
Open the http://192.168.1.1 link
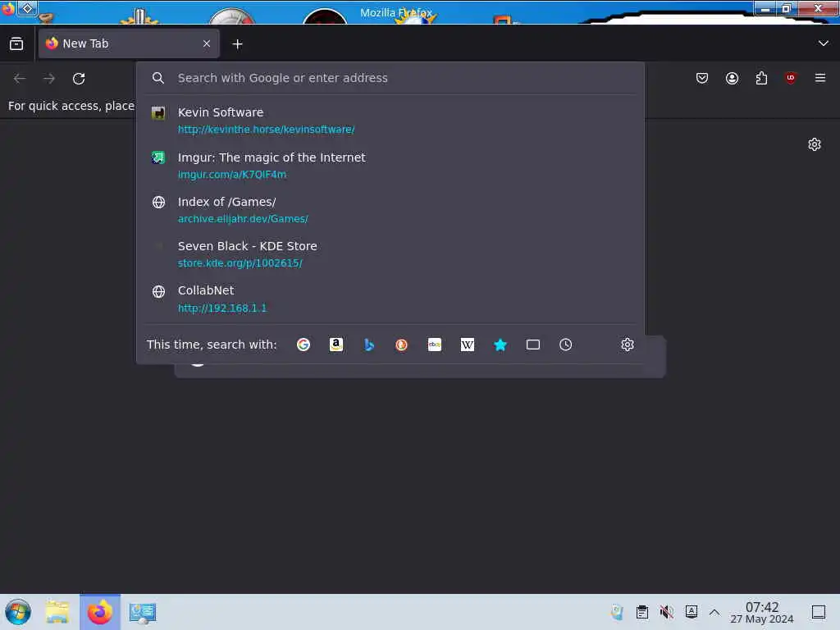click(x=222, y=308)
